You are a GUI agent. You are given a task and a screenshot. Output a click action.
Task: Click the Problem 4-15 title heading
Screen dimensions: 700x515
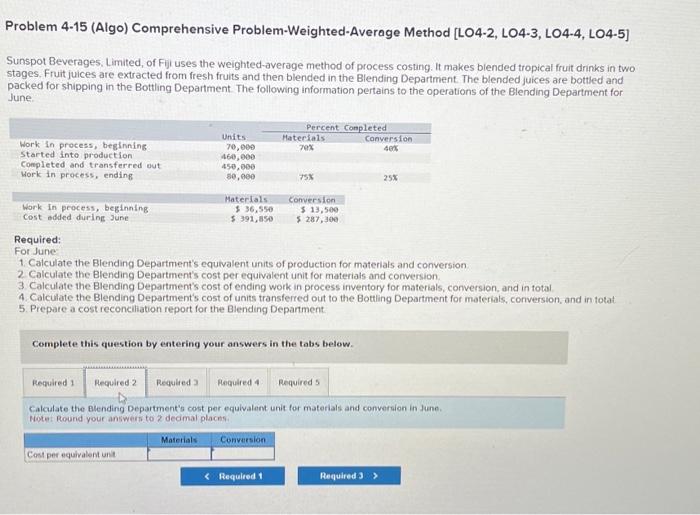click(317, 30)
